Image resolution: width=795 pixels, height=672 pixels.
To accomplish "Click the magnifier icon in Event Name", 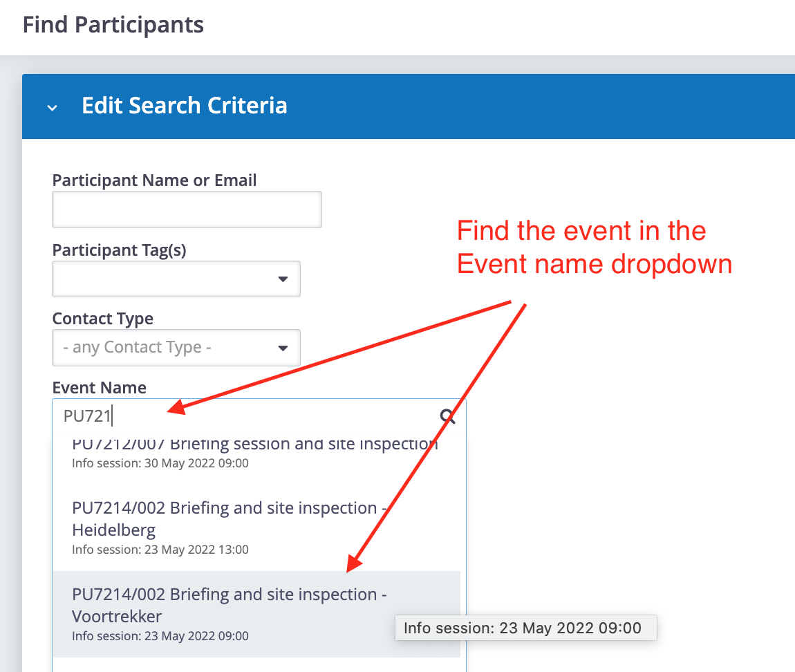I will [447, 416].
